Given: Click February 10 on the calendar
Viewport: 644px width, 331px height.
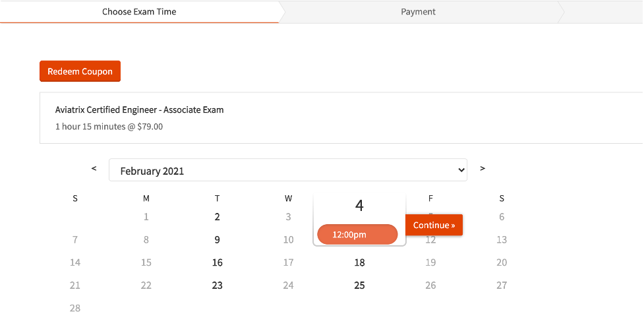Looking at the screenshot, I should pos(288,240).
